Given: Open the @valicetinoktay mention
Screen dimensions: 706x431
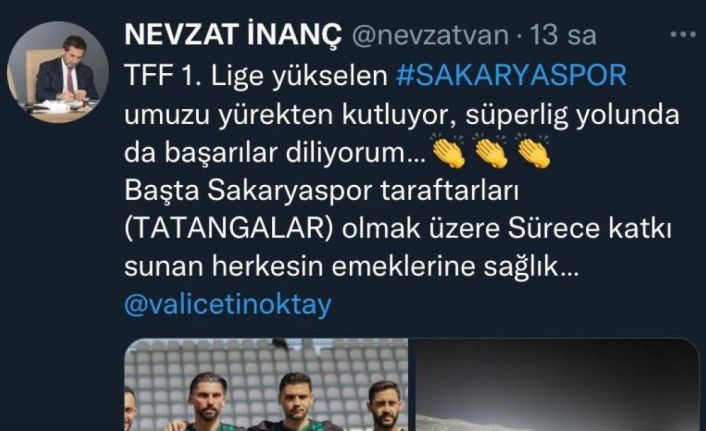Looking at the screenshot, I should click(x=228, y=305).
